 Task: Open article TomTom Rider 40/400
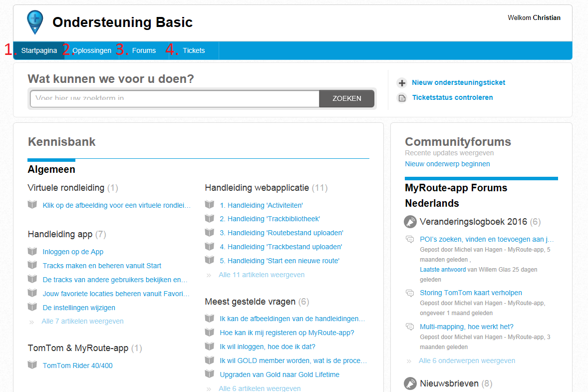tap(78, 366)
